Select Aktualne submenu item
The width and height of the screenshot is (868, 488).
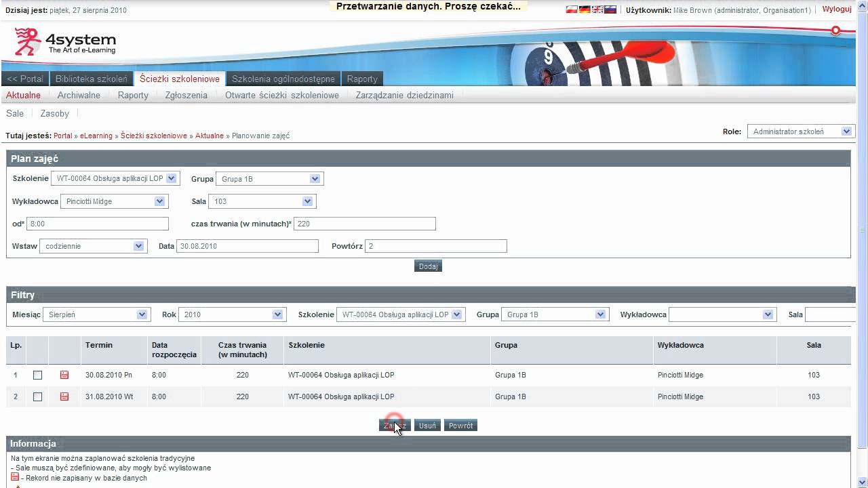coord(23,96)
